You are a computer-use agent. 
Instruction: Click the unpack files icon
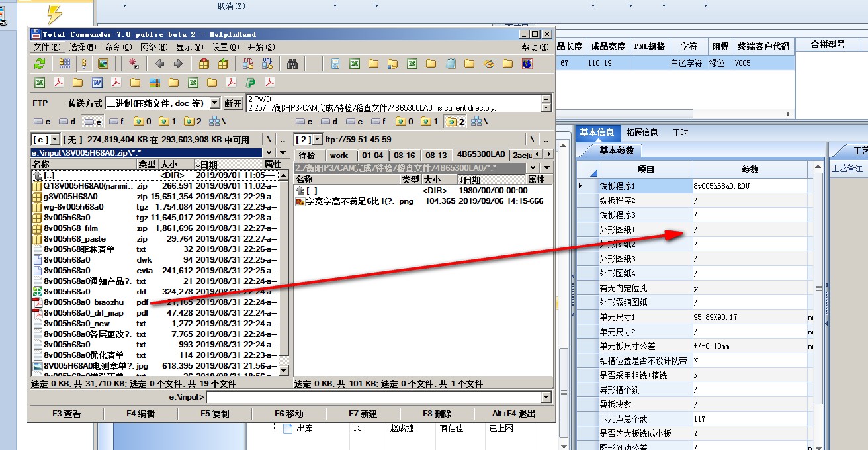(223, 64)
